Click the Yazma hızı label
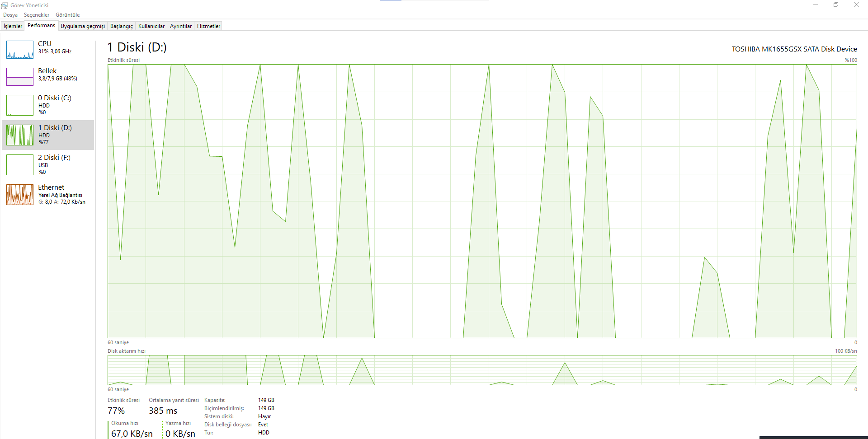The image size is (868, 439). point(178,423)
